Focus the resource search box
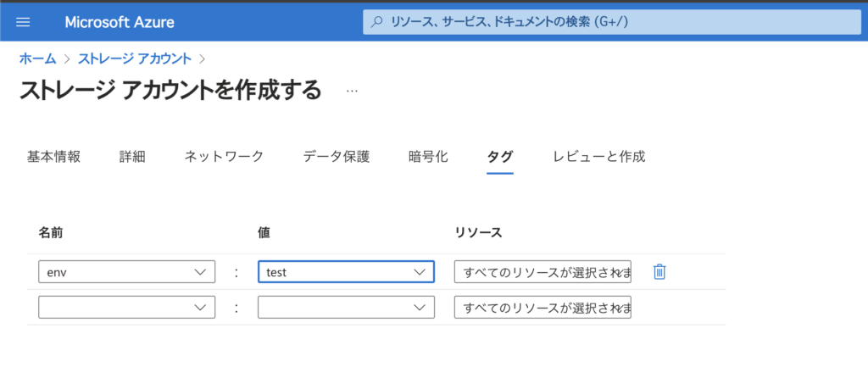Image resolution: width=868 pixels, height=367 pixels. click(x=612, y=22)
